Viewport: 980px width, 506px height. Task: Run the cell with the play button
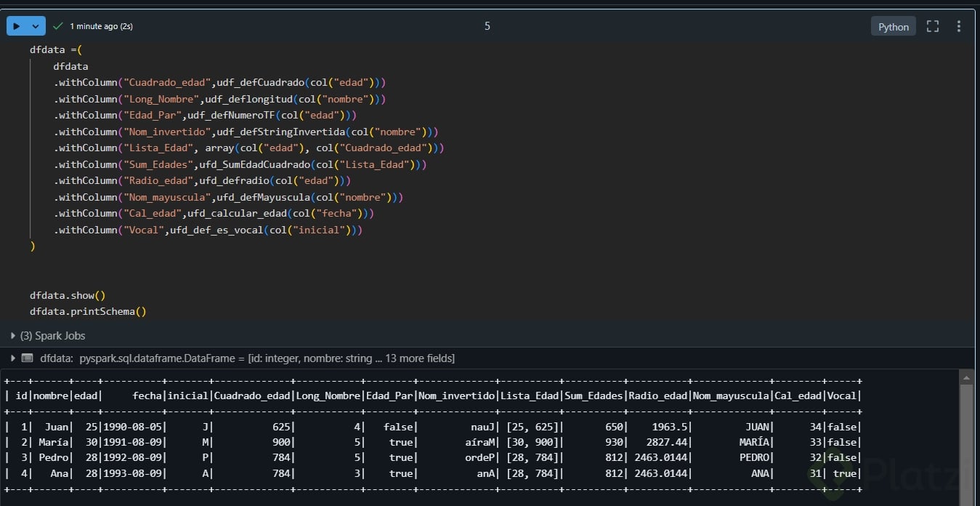[x=17, y=26]
